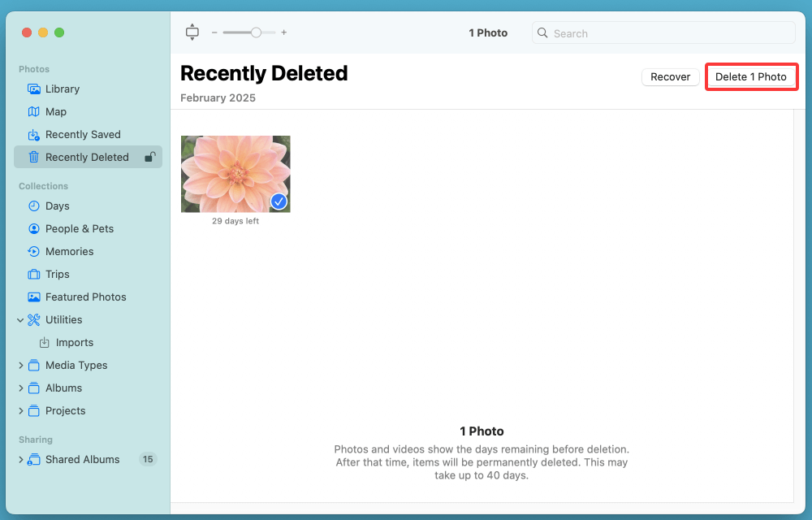Toggle the square thumbnail aspect view icon
Viewport: 812px width, 520px height.
(x=192, y=32)
